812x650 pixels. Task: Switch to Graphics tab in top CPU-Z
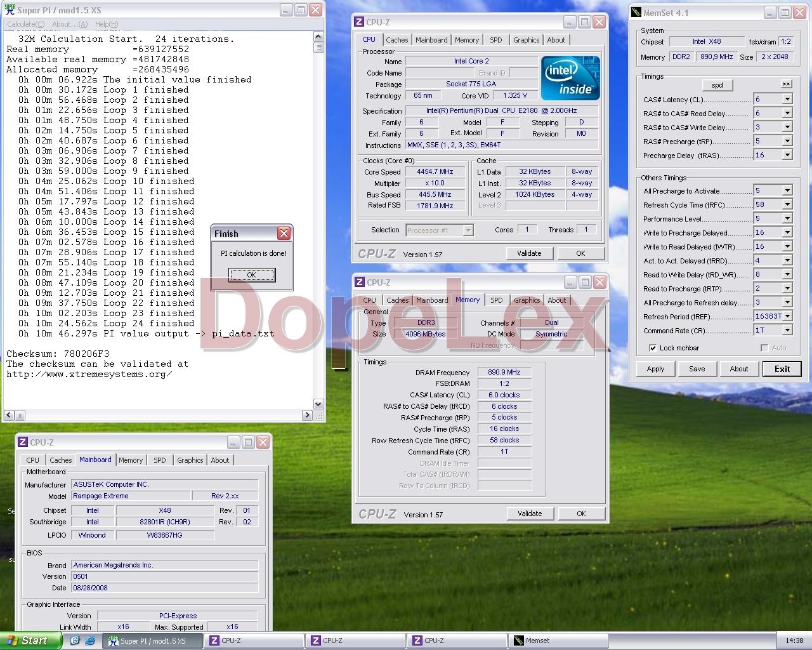pyautogui.click(x=527, y=40)
